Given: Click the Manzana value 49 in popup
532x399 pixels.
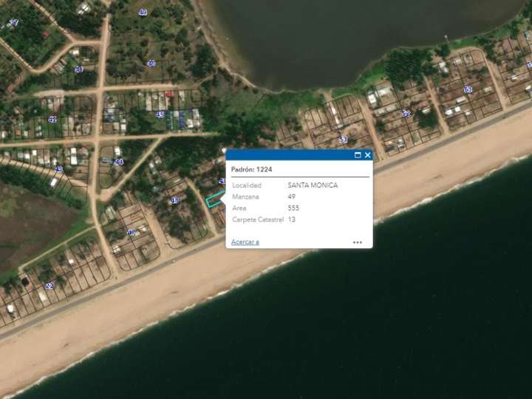Looking at the screenshot, I should pyautogui.click(x=291, y=197).
